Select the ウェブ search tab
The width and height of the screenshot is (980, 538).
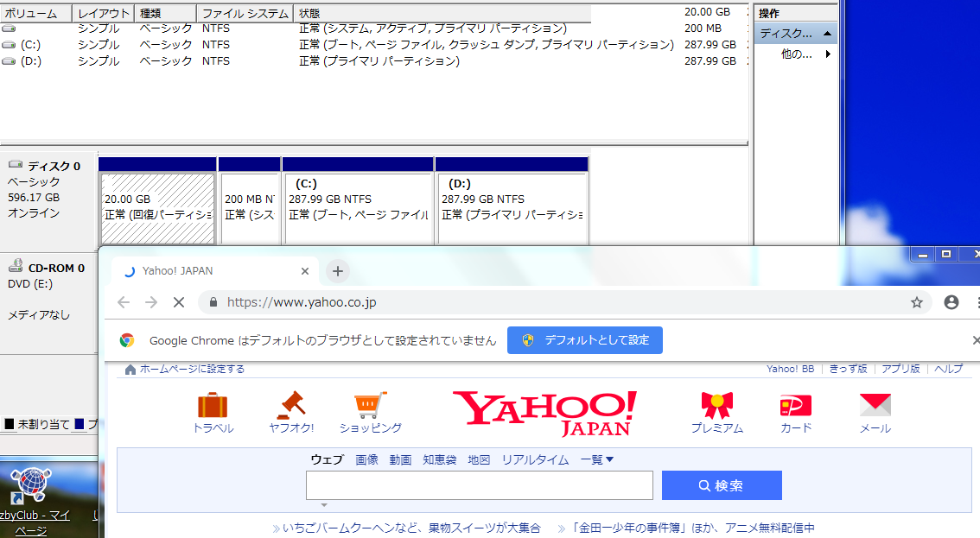point(327,460)
